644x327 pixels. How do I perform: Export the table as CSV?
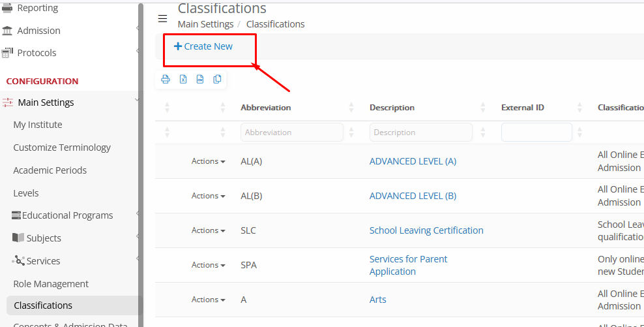click(x=200, y=80)
